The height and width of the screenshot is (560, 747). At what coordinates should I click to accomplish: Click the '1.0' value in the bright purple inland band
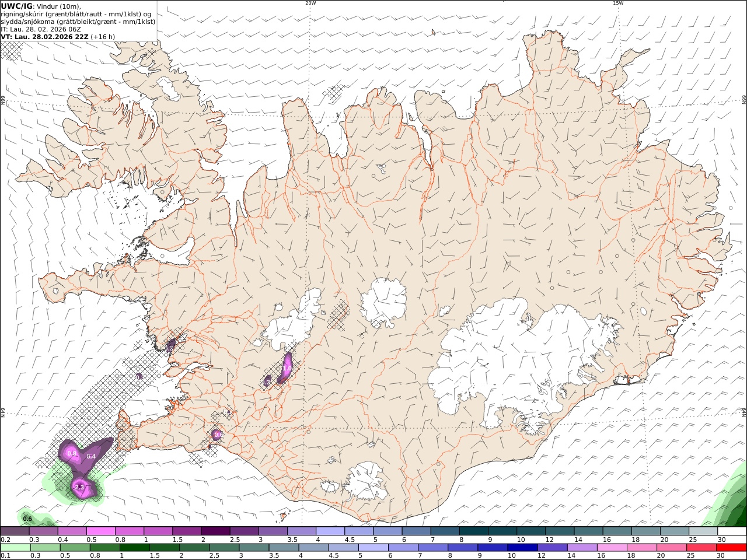point(287,368)
